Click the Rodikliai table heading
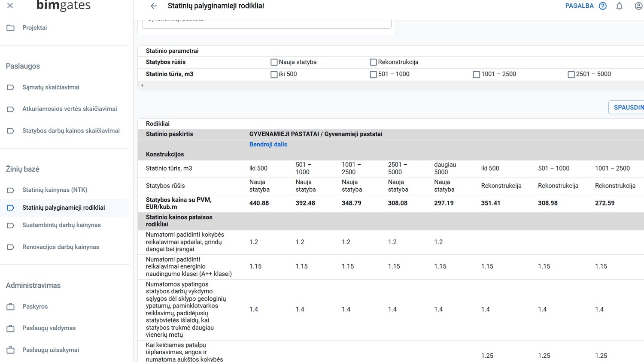 coord(158,124)
